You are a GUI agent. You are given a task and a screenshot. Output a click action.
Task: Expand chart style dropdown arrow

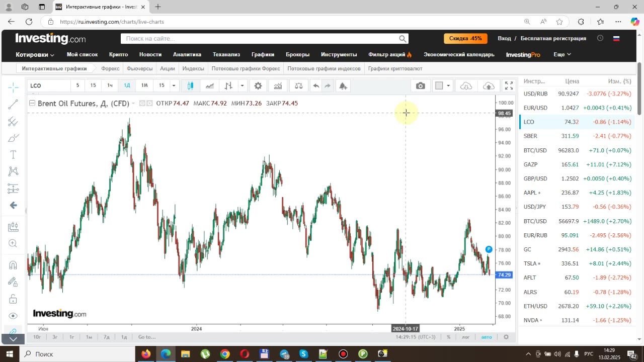click(242, 86)
